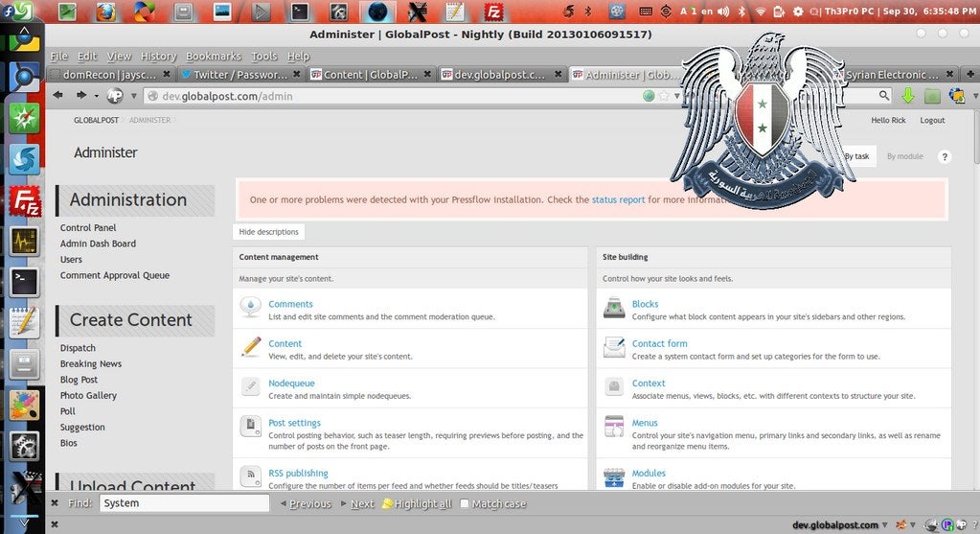Click the Menus row icon
The image size is (980, 534).
pos(614,427)
